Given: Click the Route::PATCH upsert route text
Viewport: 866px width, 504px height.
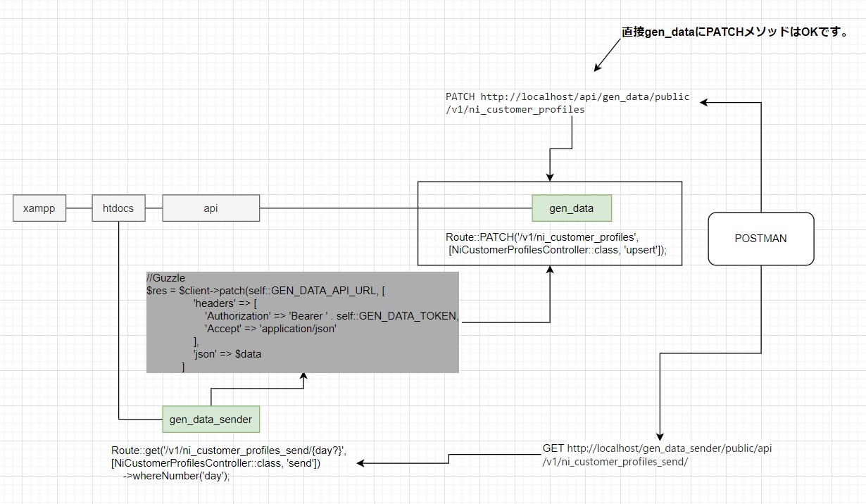Looking at the screenshot, I should pyautogui.click(x=556, y=243).
